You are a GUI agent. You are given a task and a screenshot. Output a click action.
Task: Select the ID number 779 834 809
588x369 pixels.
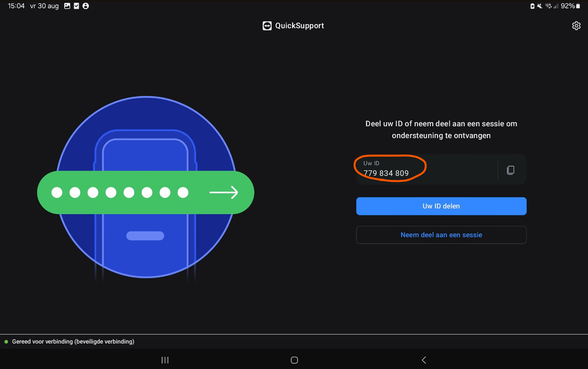point(386,174)
